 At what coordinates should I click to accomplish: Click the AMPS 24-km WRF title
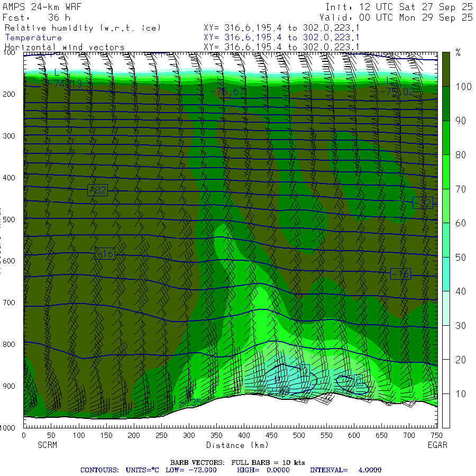pyautogui.click(x=36, y=7)
